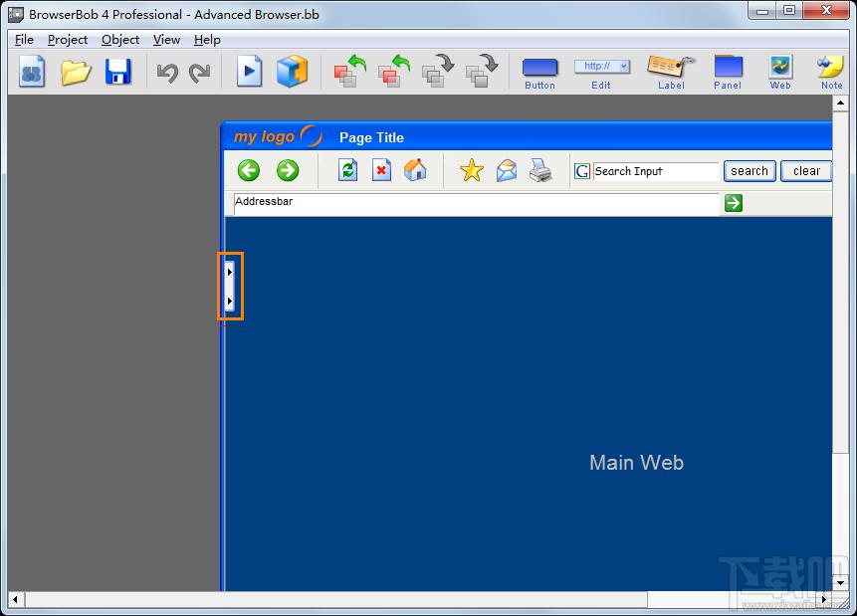Expand sidebar with the upper arrow handle
Viewport: 857px width, 616px height.
230,272
